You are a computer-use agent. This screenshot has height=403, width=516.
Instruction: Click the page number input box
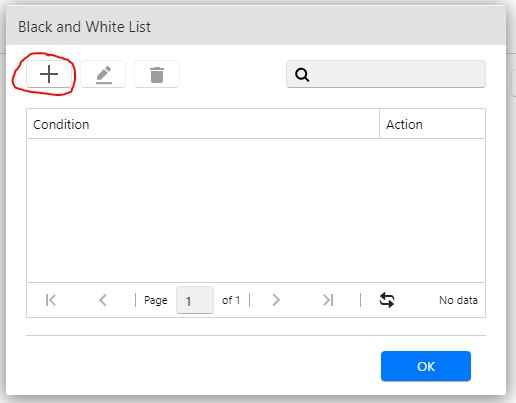[195, 300]
